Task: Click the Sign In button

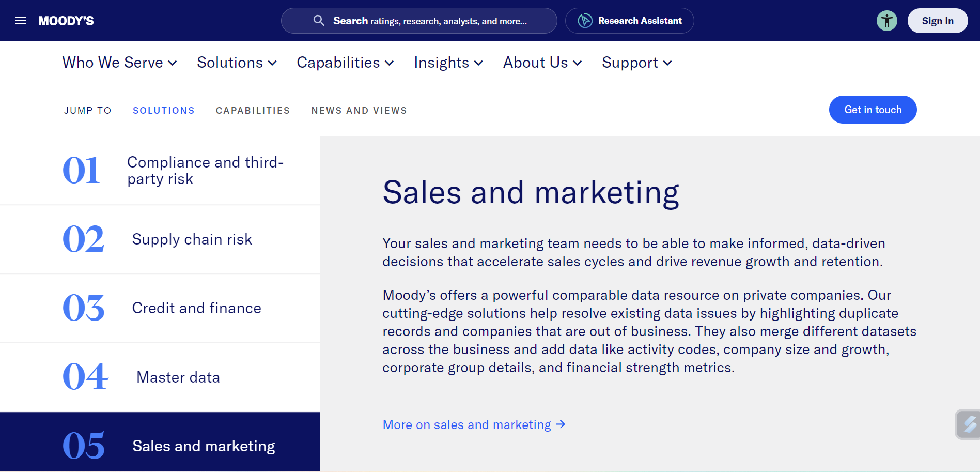Action: [938, 21]
